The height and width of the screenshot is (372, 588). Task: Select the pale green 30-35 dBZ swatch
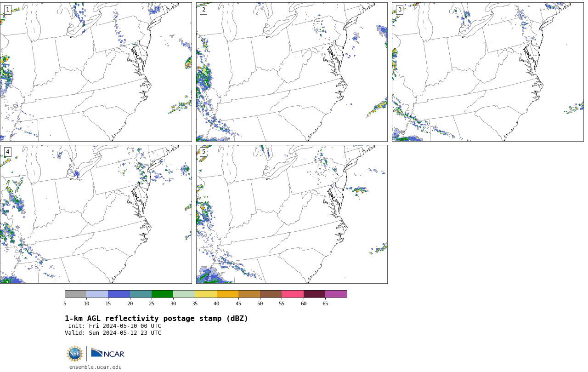point(184,294)
